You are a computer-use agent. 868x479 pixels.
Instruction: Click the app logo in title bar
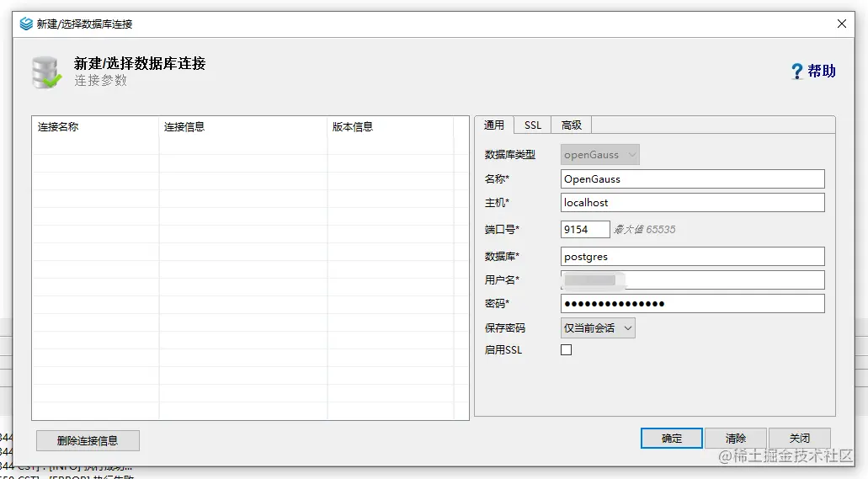[26, 24]
